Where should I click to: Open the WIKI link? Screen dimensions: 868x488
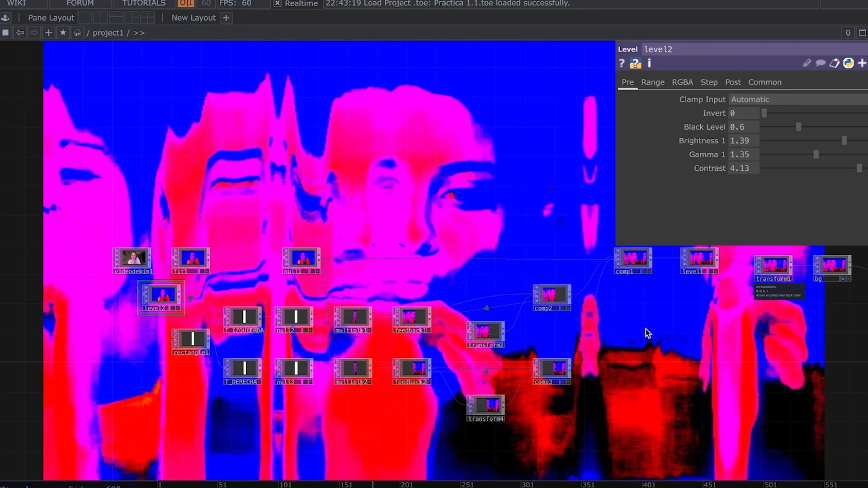[x=16, y=3]
